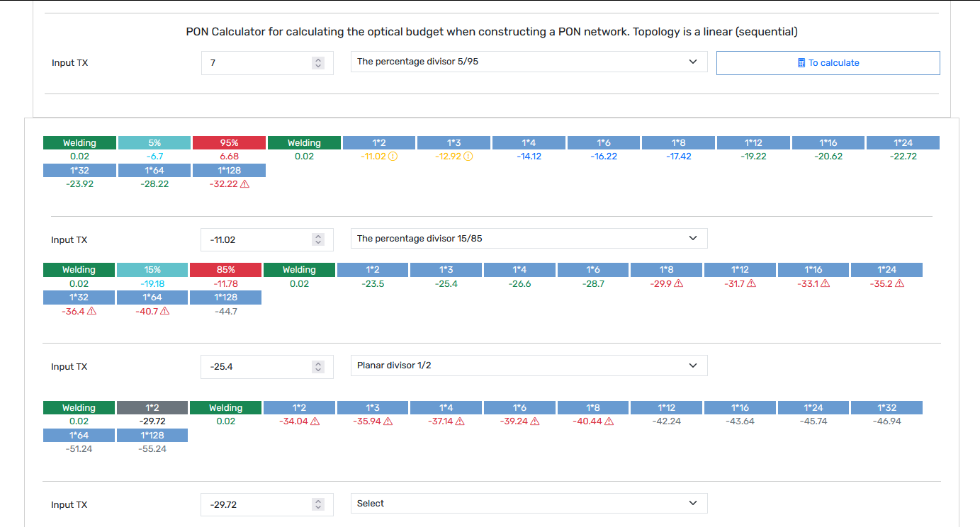Click warning icon beside -40.44 value
Screen dimensions: 980x527
pyautogui.click(x=609, y=421)
